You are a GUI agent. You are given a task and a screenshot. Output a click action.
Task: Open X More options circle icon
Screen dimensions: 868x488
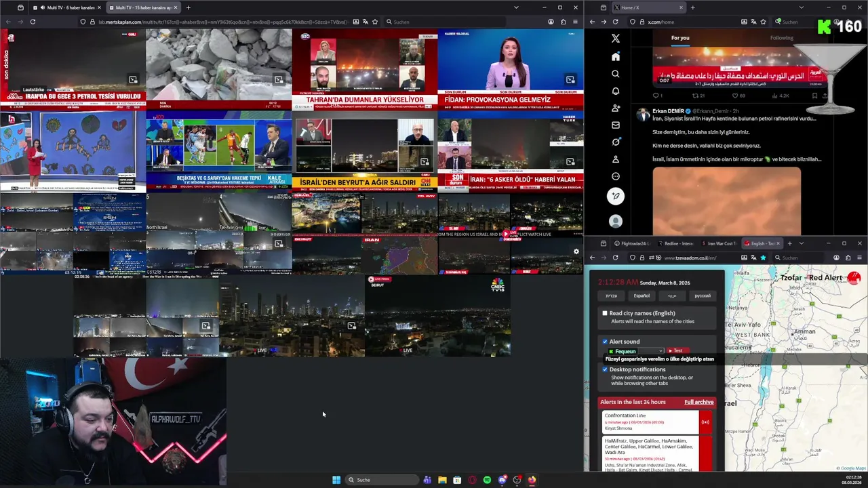[615, 176]
